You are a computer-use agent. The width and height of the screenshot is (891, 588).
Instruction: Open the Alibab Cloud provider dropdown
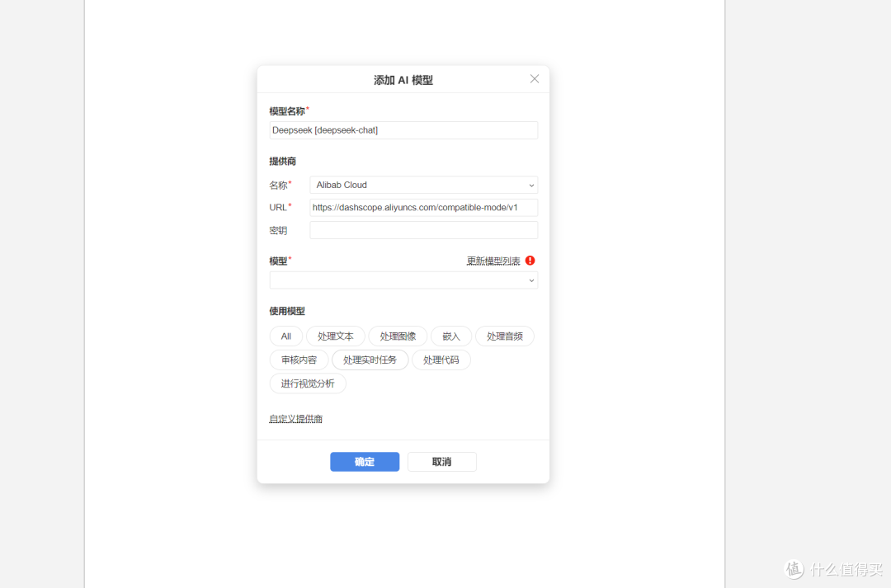(x=423, y=185)
